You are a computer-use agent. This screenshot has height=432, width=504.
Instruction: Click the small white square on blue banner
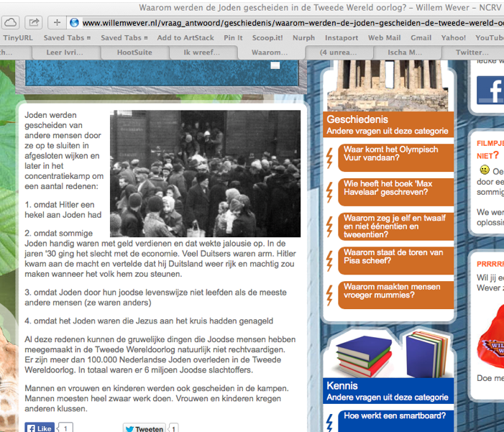[275, 65]
